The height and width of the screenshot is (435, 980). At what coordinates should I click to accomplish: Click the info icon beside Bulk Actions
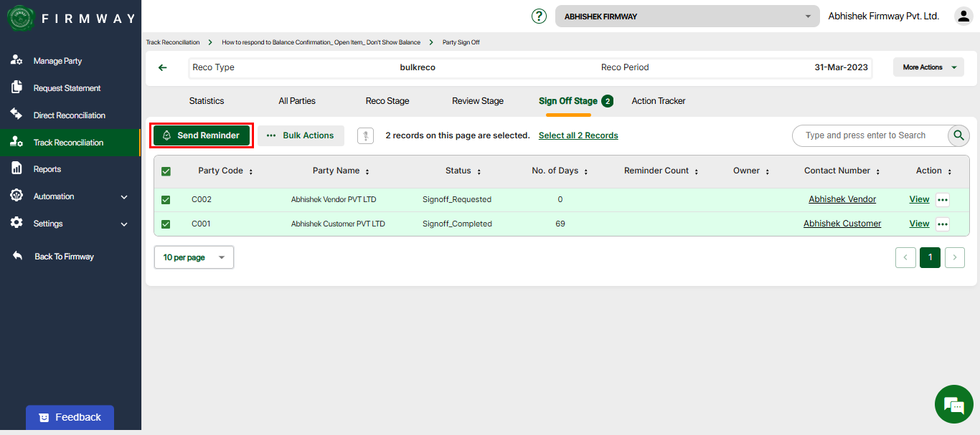point(365,135)
